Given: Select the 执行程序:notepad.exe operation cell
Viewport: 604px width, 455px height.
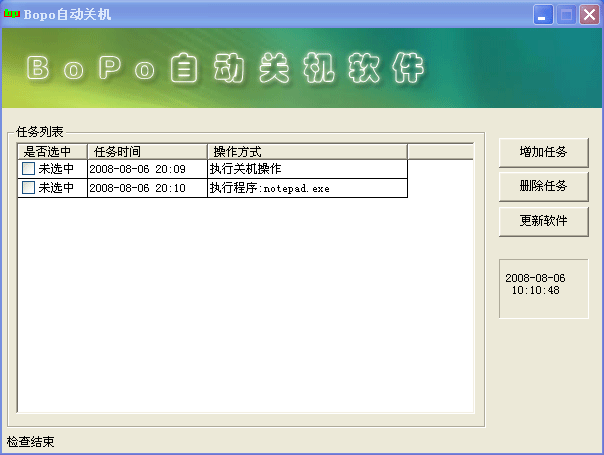Looking at the screenshot, I should click(306, 188).
